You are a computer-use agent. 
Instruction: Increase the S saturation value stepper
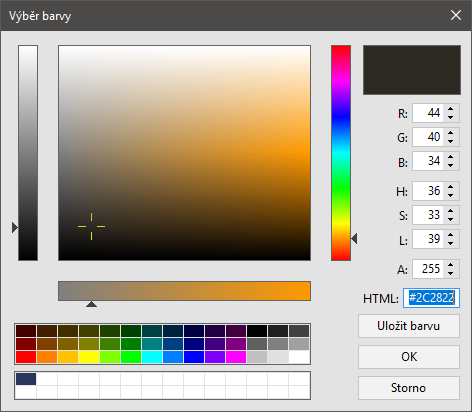point(451,211)
